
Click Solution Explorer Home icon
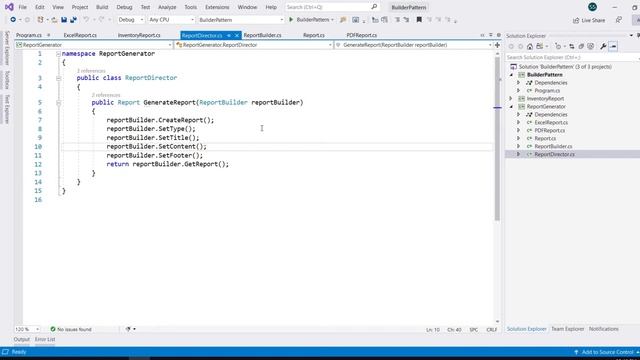coord(530,47)
